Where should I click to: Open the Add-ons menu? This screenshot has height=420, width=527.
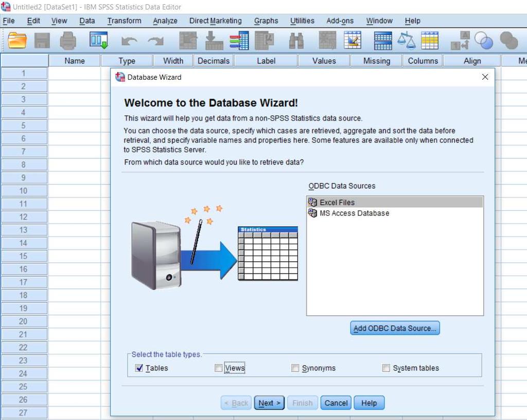pyautogui.click(x=340, y=21)
